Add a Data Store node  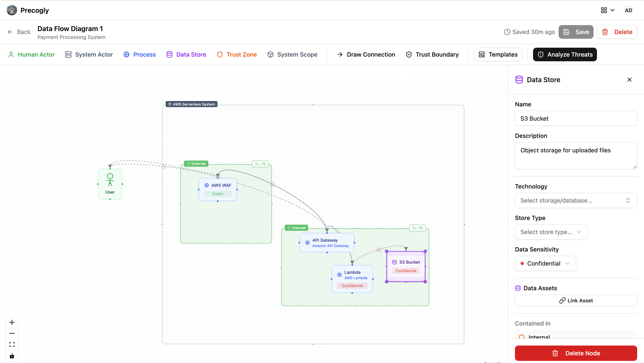[x=186, y=54]
